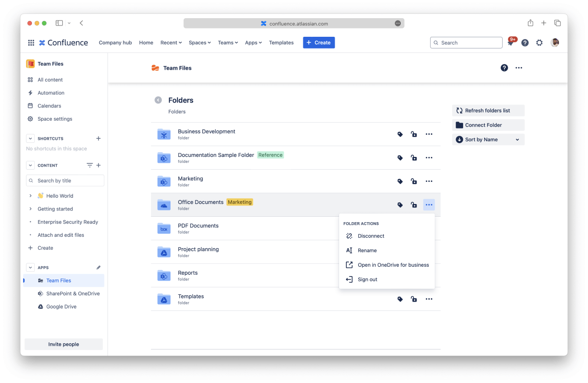This screenshot has width=588, height=383.
Task: Open the content filter icon in sidebar
Action: click(90, 165)
